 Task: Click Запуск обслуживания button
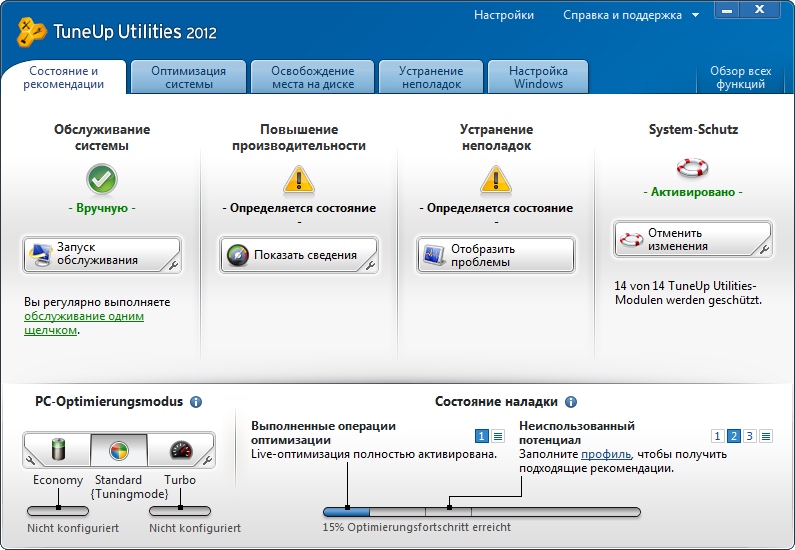[102, 254]
